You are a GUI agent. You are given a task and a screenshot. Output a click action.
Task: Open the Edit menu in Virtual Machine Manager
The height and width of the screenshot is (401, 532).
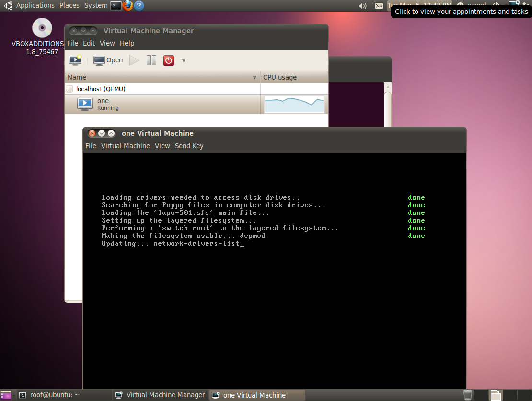[x=89, y=43]
